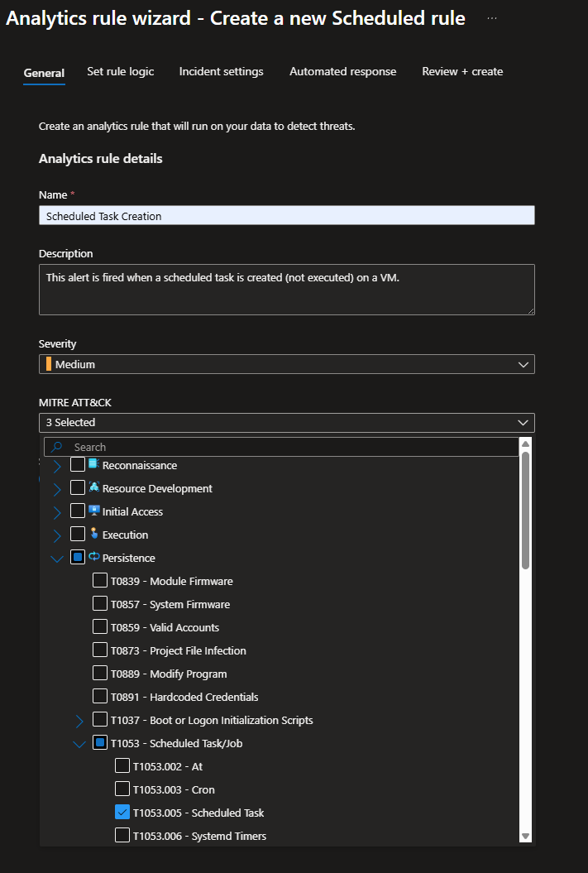Expand T1037 Boot or Logon Initialization Scripts
The width and height of the screenshot is (588, 873).
(79, 721)
